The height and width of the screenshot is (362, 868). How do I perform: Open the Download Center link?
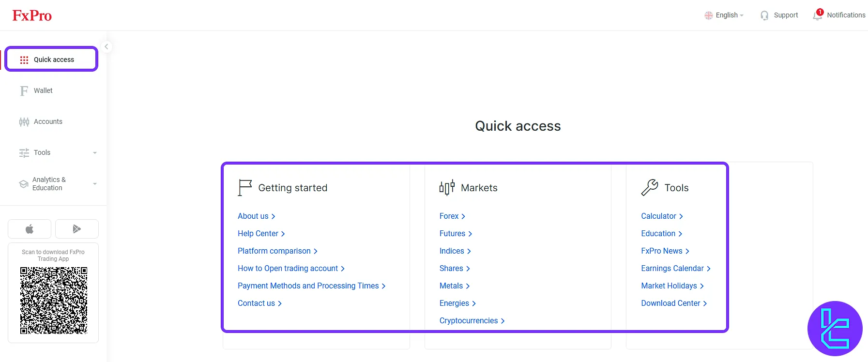(674, 303)
